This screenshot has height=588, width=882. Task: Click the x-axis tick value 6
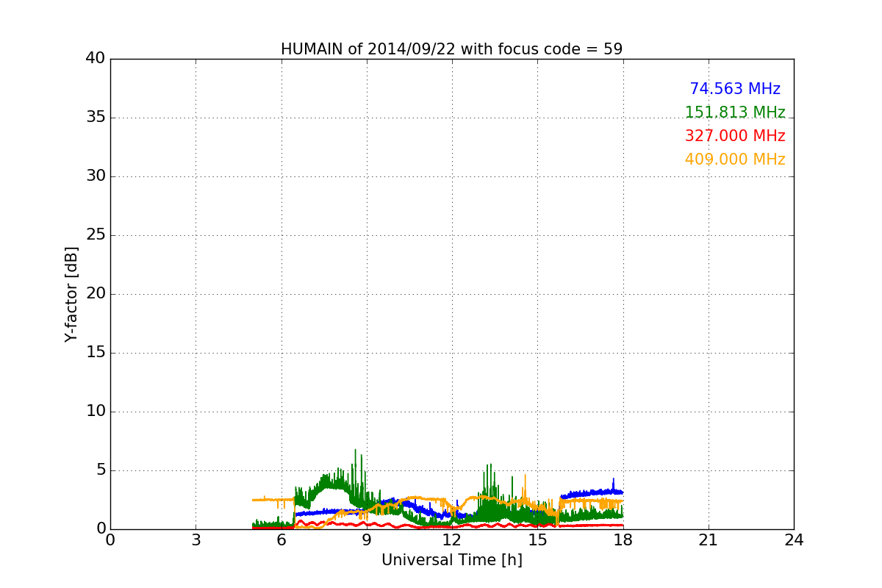click(281, 540)
